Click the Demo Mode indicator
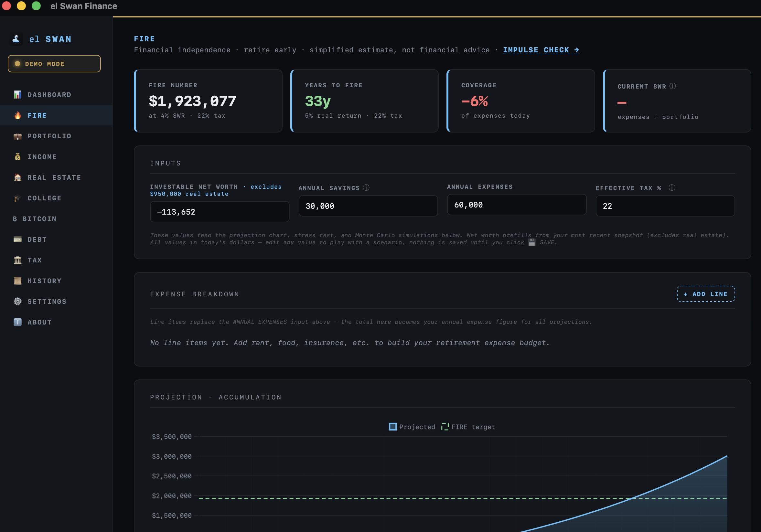 coord(54,63)
